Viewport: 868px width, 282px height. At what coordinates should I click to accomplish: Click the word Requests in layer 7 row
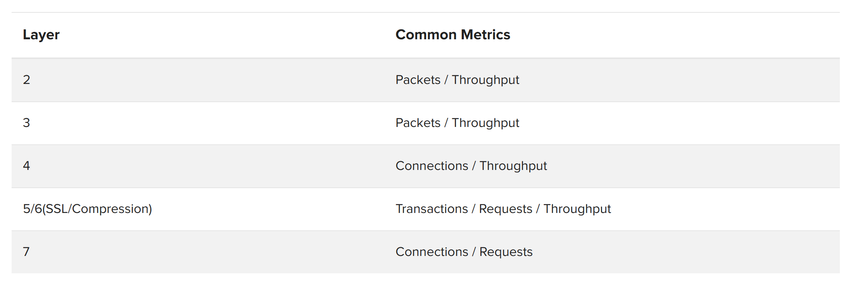click(x=506, y=252)
